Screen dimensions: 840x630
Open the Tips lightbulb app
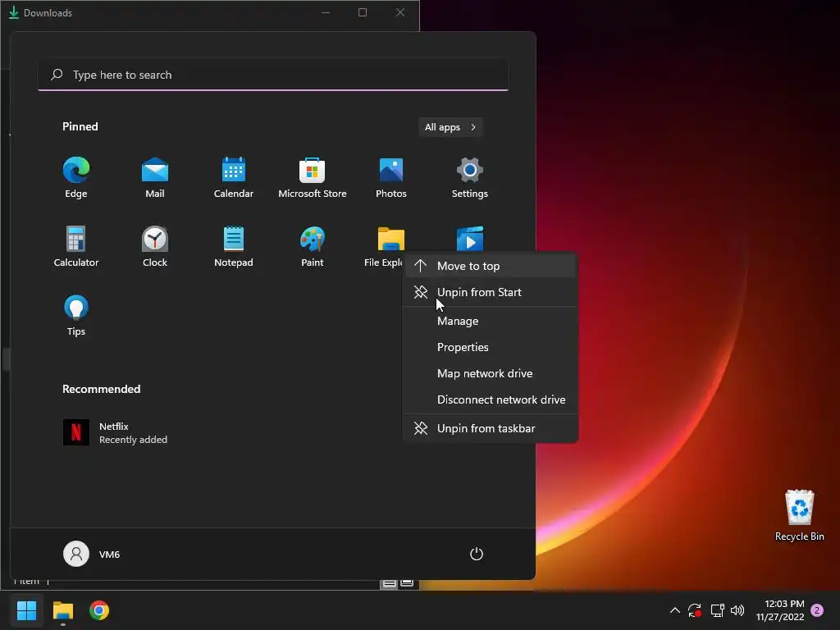(x=76, y=316)
